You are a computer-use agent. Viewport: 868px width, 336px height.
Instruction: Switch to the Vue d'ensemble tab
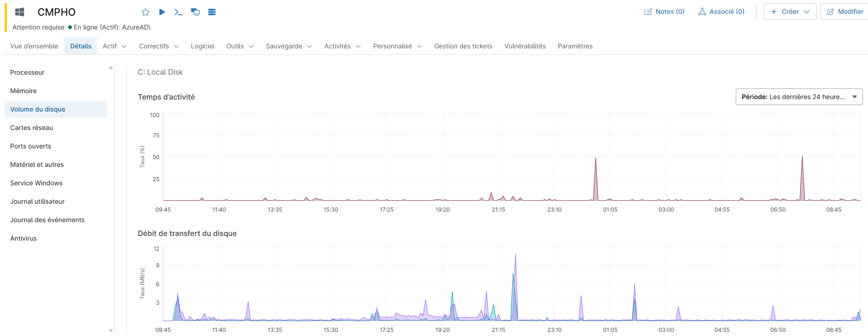click(x=34, y=46)
